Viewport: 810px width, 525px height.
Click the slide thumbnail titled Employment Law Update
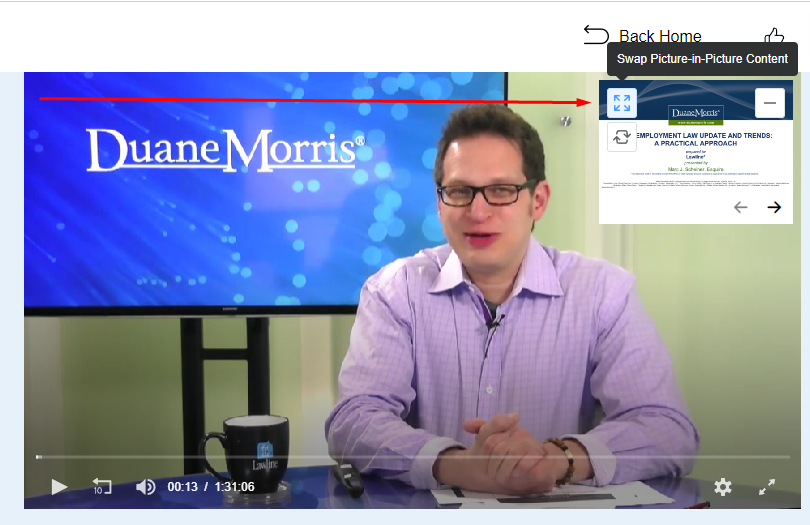[695, 152]
